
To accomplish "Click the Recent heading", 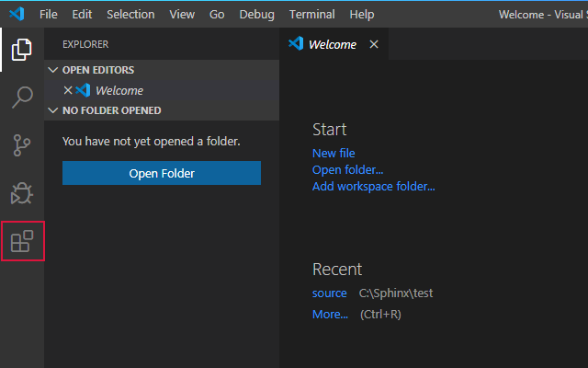I will point(337,270).
